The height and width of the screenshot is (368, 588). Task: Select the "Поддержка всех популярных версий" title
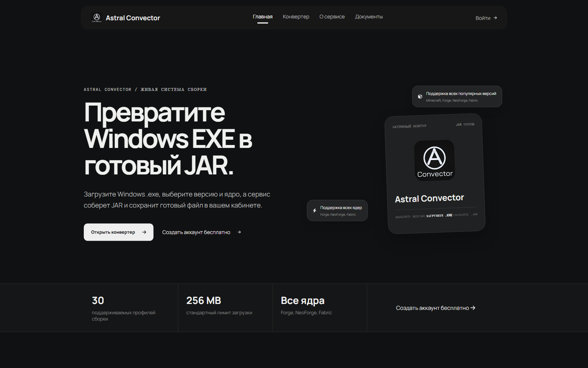pyautogui.click(x=461, y=93)
